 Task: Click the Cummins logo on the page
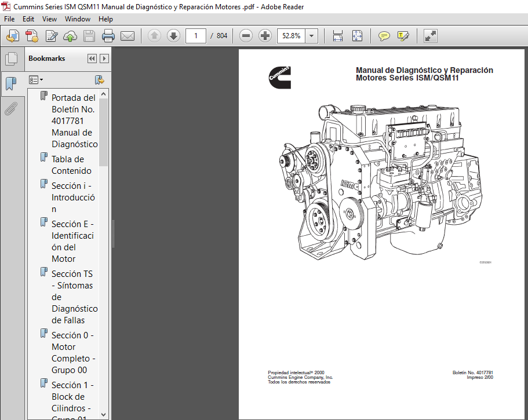[279, 78]
